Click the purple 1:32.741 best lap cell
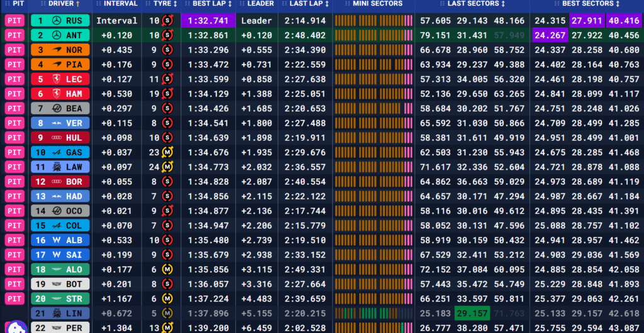This screenshot has height=333, width=644. pyautogui.click(x=208, y=21)
